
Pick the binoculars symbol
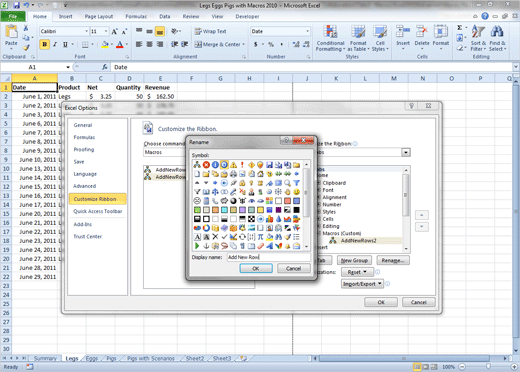click(x=278, y=237)
